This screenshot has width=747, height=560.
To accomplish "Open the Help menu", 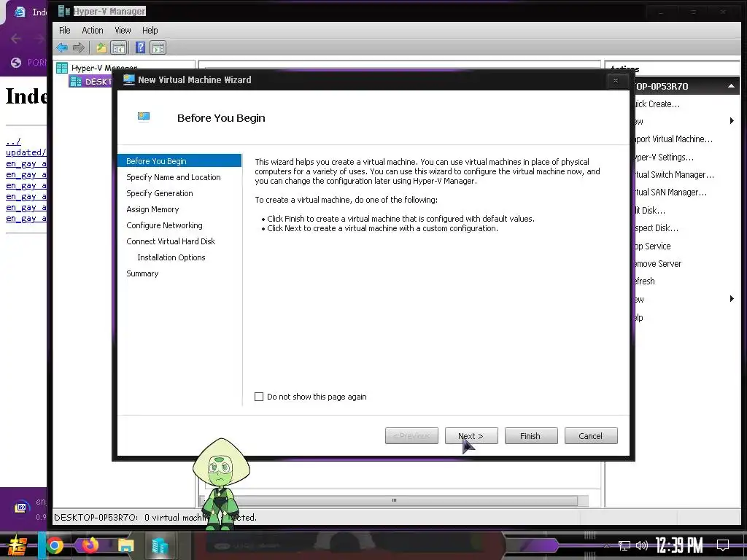I will [x=150, y=31].
